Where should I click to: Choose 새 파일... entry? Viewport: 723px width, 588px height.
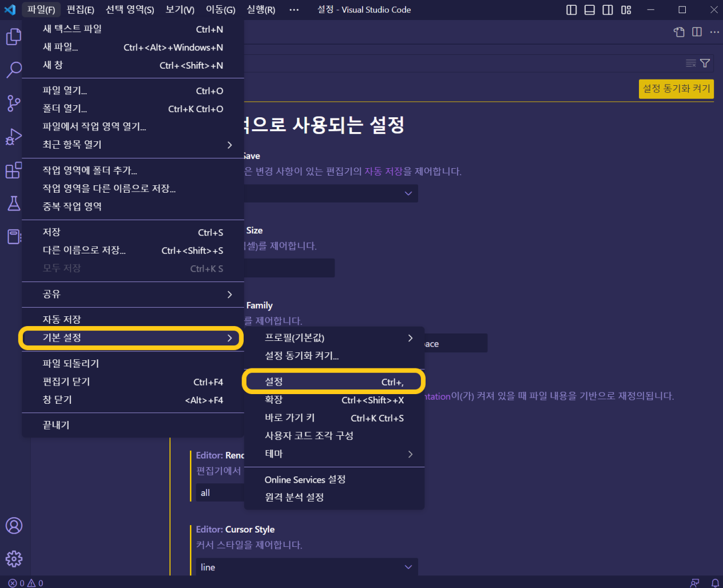click(133, 47)
